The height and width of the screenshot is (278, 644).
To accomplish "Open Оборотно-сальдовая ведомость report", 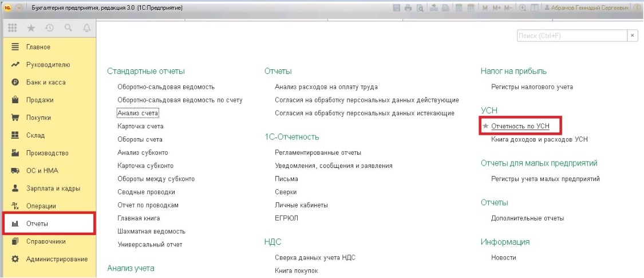I will 166,87.
